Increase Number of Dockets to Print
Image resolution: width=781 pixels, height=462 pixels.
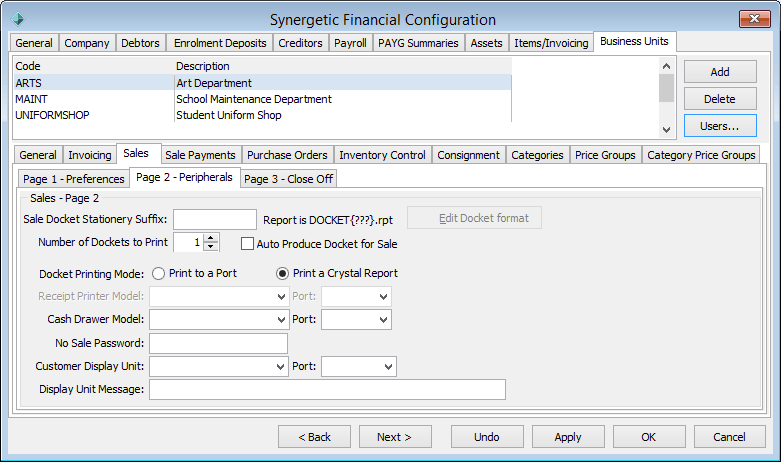[211, 238]
